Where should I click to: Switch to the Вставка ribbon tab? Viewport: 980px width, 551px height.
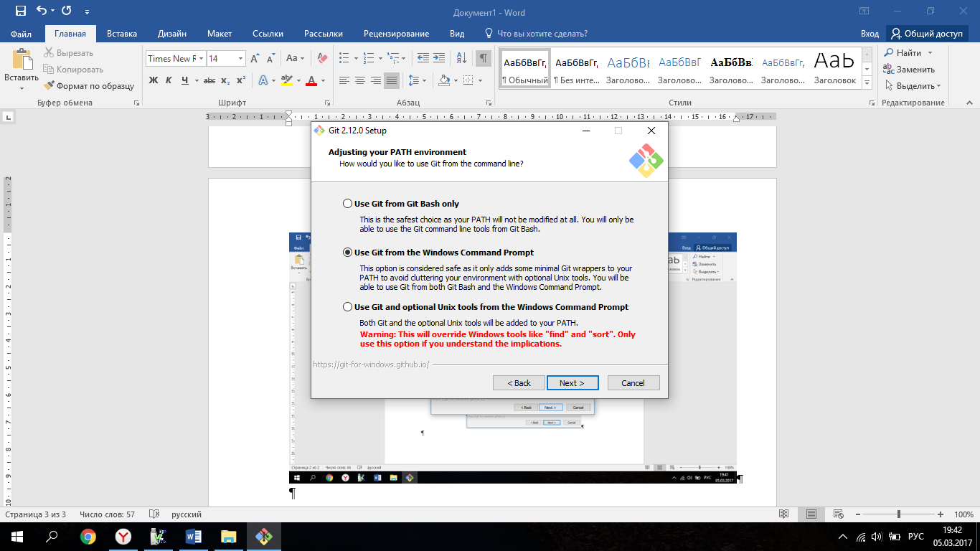point(122,34)
